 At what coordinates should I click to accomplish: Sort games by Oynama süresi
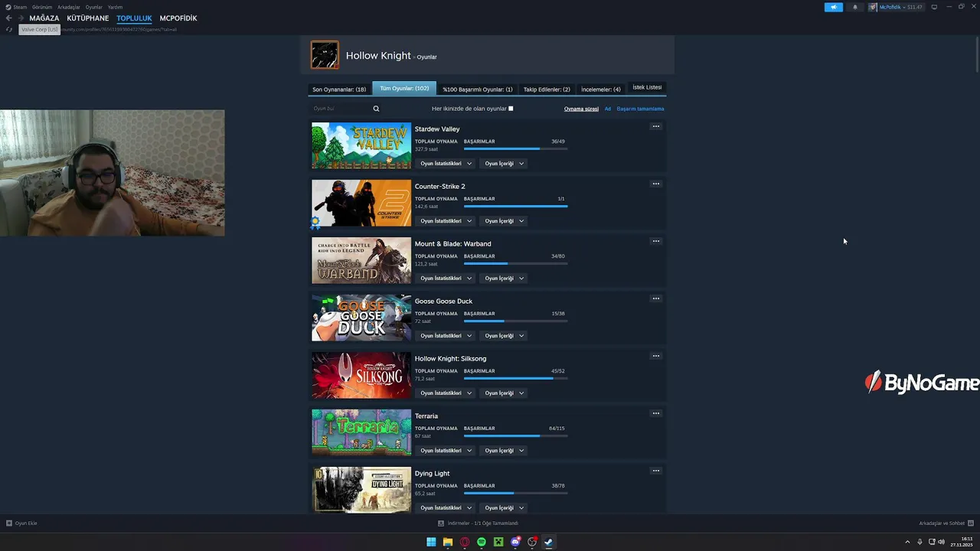click(x=581, y=109)
